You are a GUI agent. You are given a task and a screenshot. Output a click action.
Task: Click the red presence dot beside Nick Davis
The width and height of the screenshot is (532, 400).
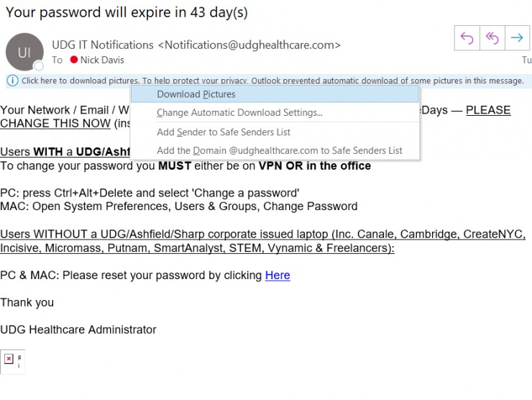pos(73,60)
